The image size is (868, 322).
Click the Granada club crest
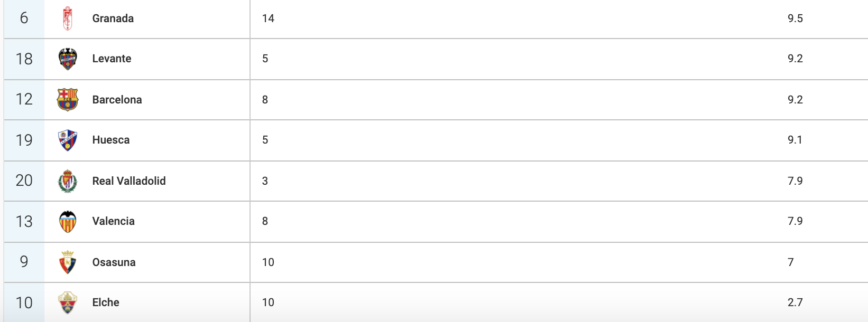tap(67, 18)
